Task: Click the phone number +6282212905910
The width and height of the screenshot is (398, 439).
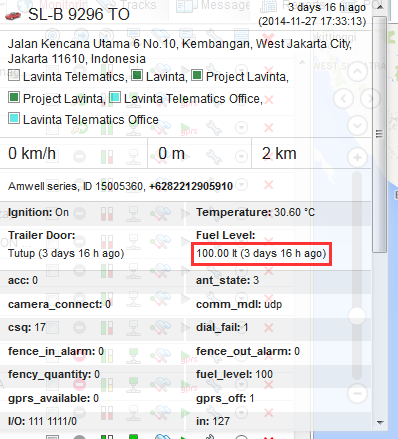Action: (191, 186)
